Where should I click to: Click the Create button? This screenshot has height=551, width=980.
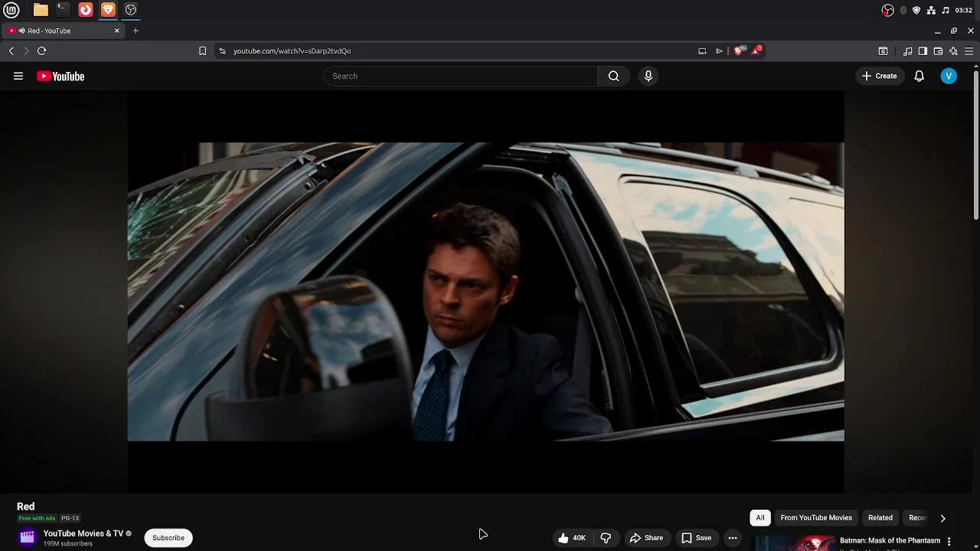click(x=879, y=76)
